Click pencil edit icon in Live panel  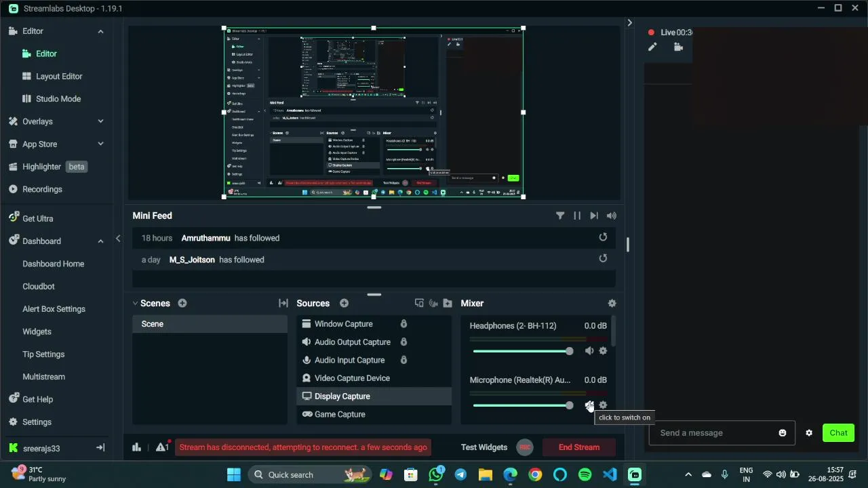pyautogui.click(x=652, y=47)
